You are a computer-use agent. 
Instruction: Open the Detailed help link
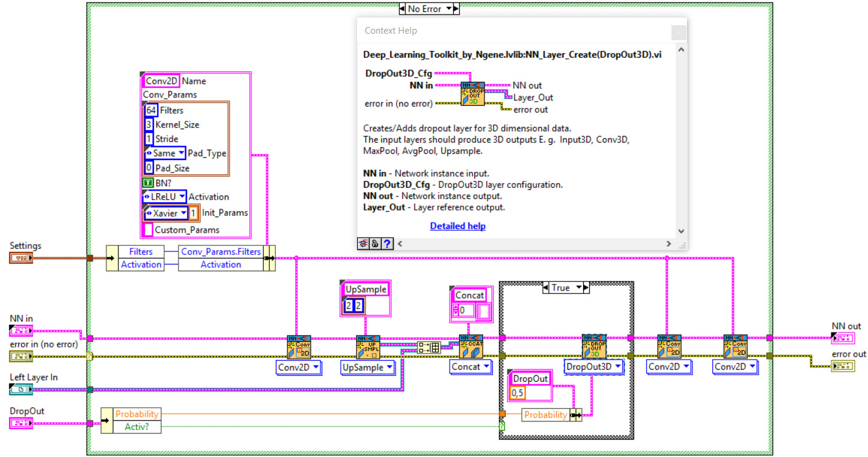[x=457, y=226]
